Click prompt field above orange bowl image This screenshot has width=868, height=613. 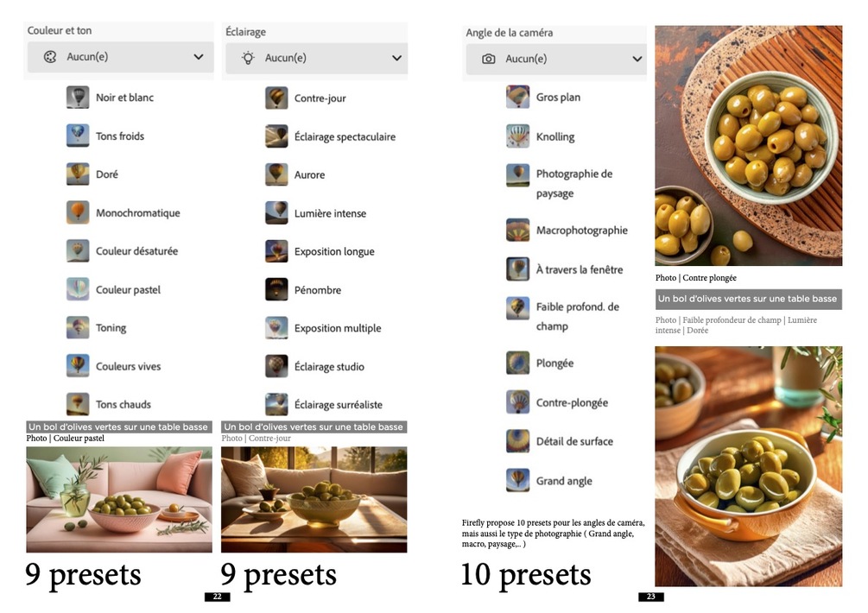click(749, 299)
